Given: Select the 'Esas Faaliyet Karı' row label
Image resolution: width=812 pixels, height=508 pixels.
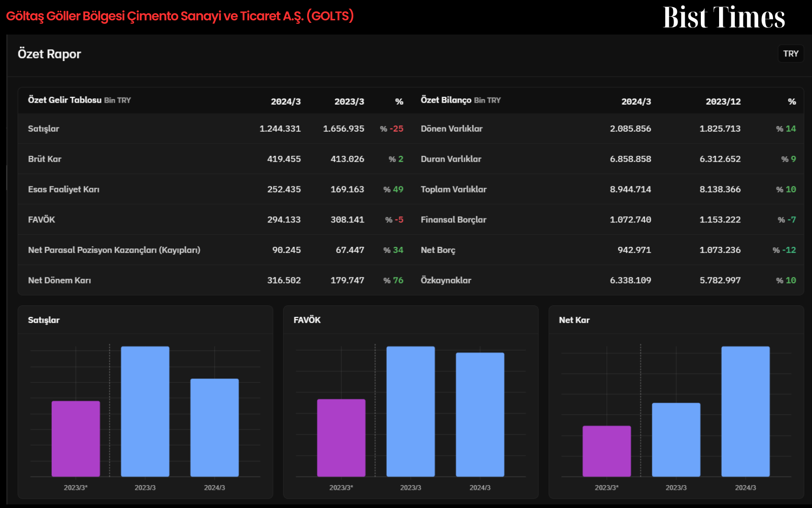Looking at the screenshot, I should point(64,189).
